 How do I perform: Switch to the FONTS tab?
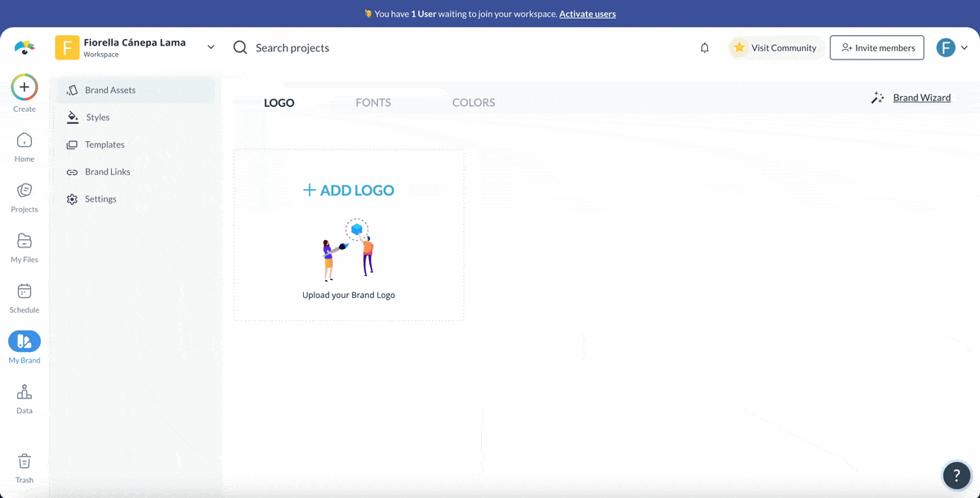point(373,102)
